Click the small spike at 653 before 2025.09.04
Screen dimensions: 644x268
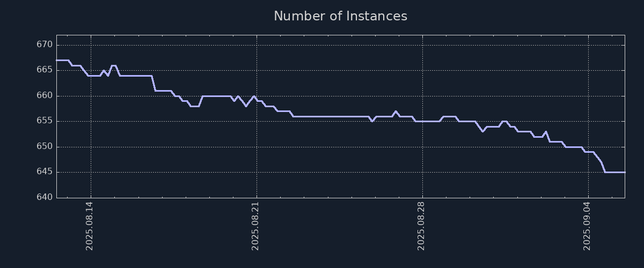pos(546,131)
